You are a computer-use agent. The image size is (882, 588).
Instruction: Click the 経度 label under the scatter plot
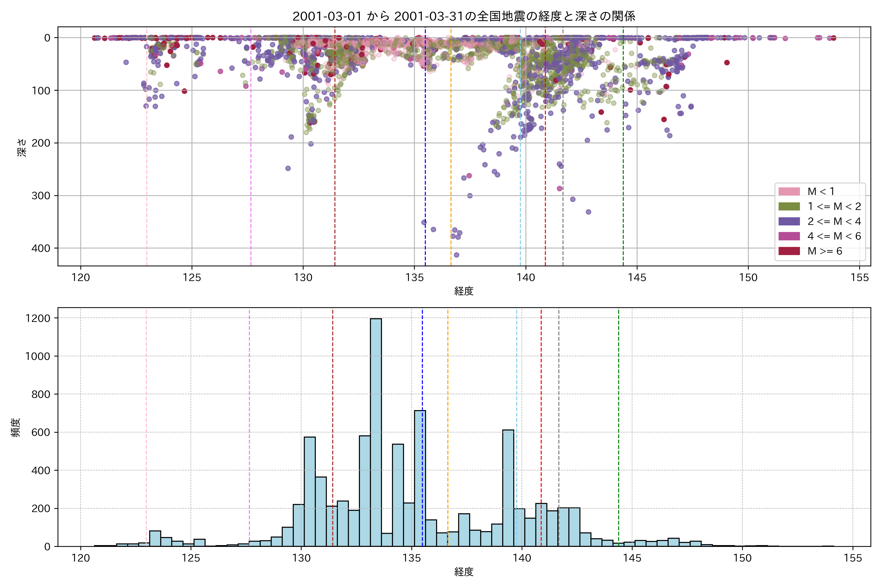coord(464,291)
